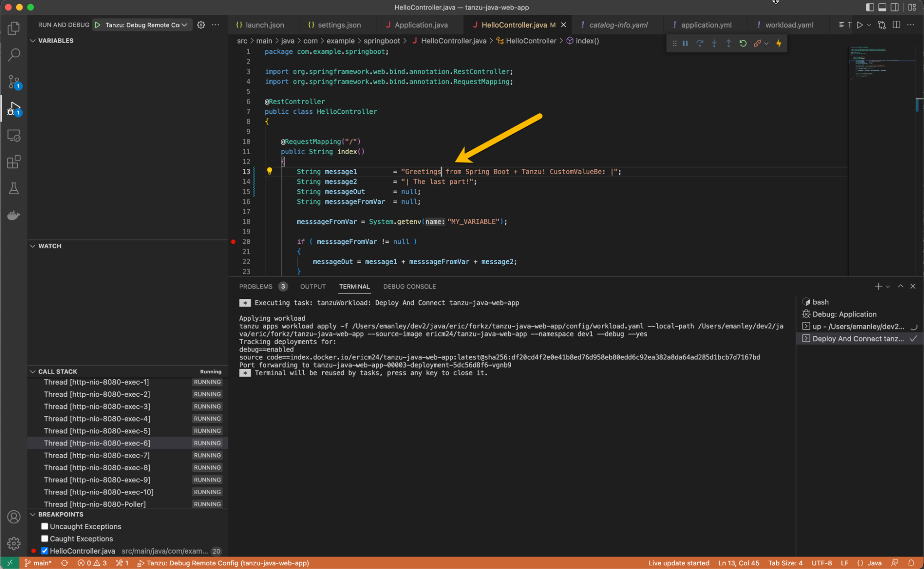The width and height of the screenshot is (924, 569).
Task: Enable Caught Exceptions breakpoint
Action: (x=45, y=538)
